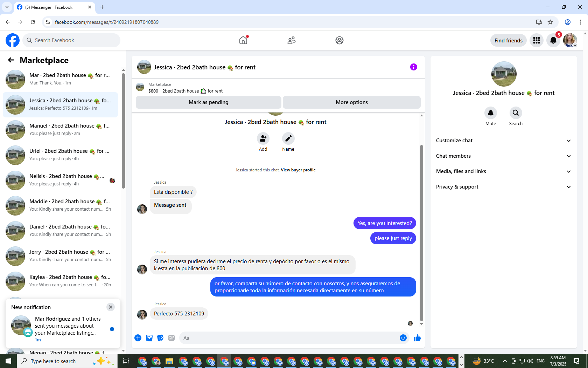Open Facebook home feed icon

tap(243, 40)
